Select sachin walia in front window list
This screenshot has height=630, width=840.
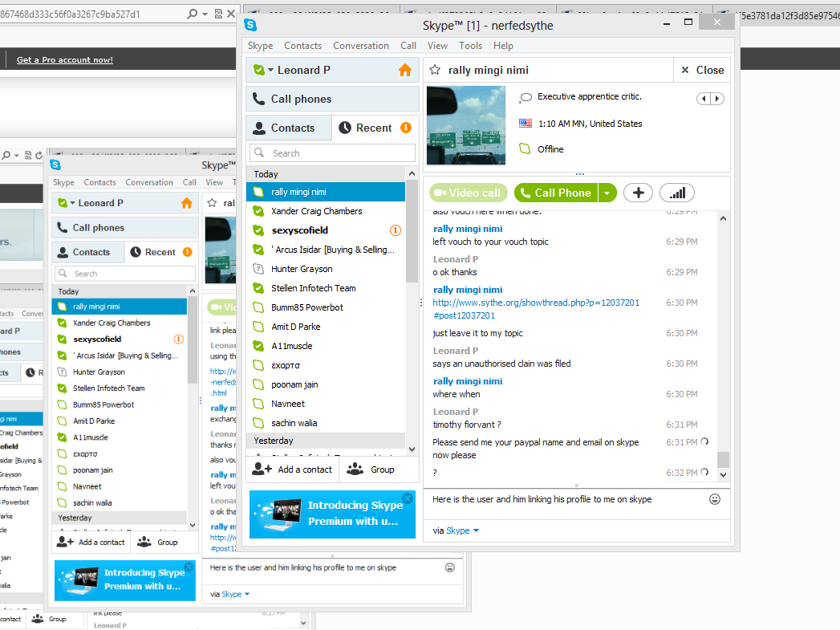[326, 423]
